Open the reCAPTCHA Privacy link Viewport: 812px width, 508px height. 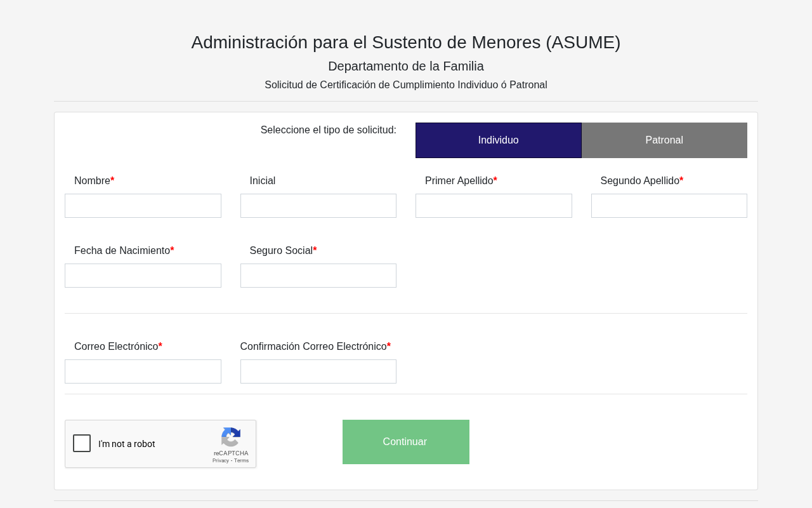220,460
